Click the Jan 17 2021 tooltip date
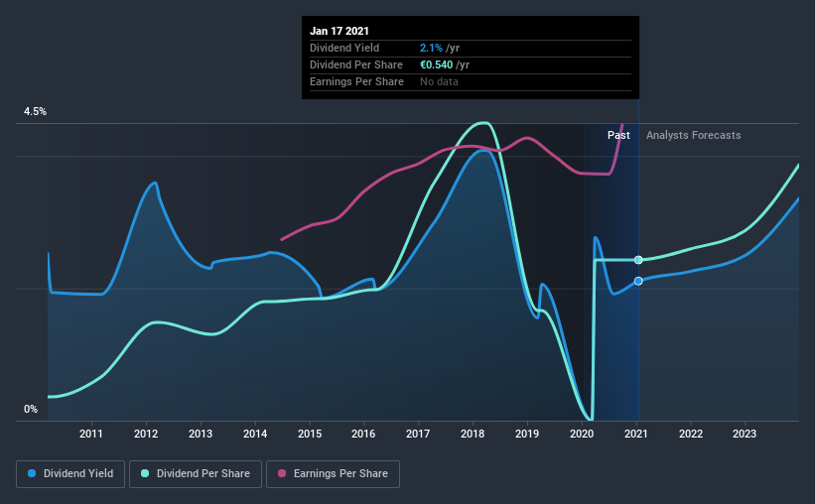 tap(340, 31)
